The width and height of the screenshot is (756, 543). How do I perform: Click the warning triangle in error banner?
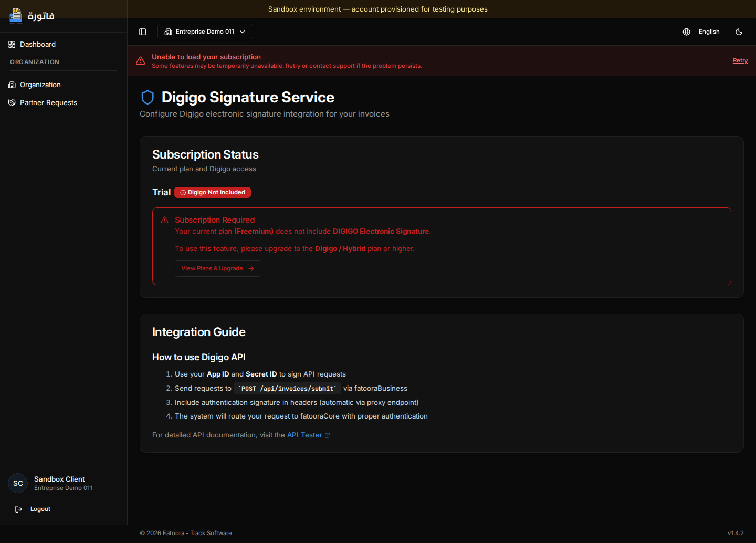click(140, 61)
